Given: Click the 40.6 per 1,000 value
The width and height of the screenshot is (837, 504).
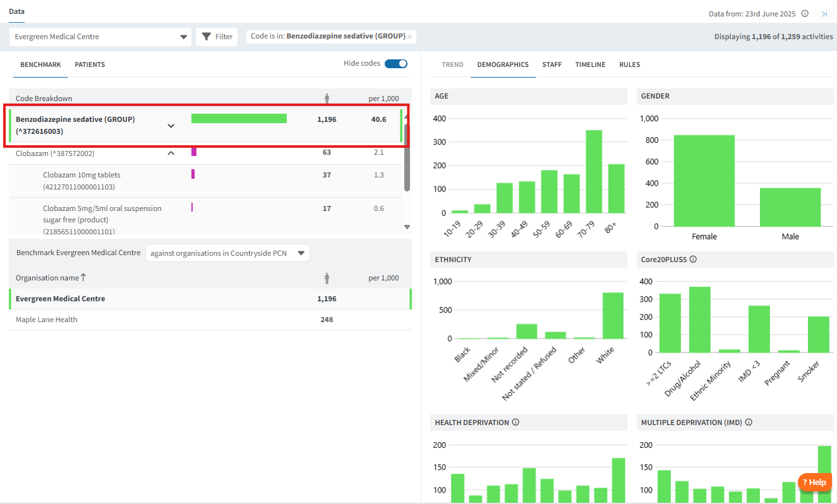Looking at the screenshot, I should 378,119.
